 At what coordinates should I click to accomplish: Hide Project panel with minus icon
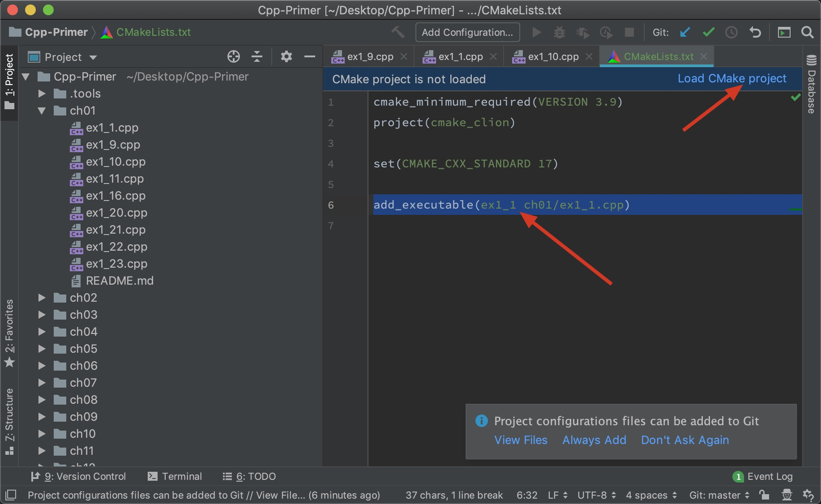(x=310, y=57)
